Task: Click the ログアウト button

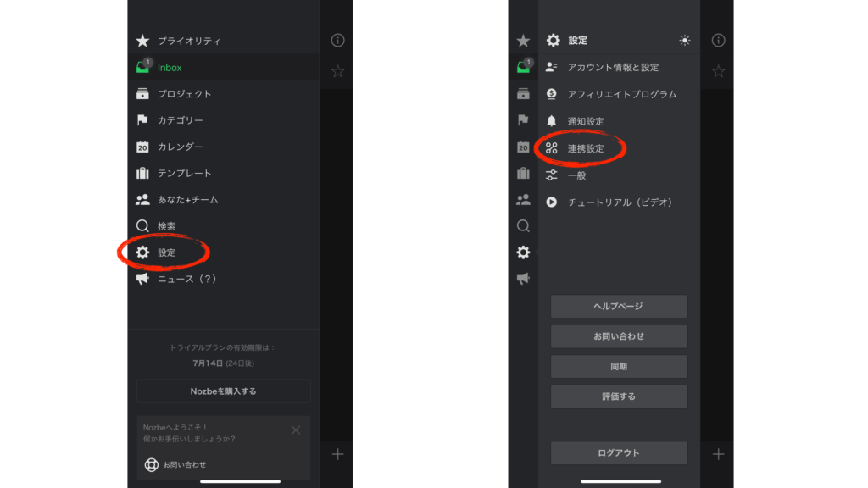Action: (619, 453)
